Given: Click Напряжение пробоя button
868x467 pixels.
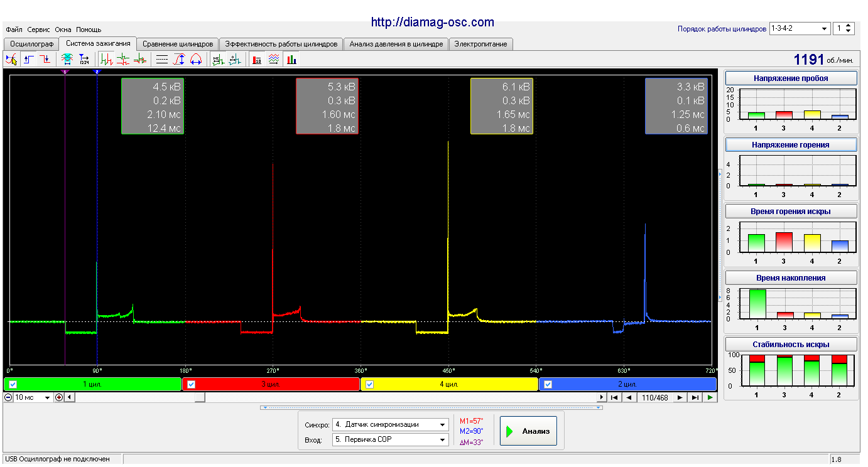Looking at the screenshot, I should (x=791, y=78).
